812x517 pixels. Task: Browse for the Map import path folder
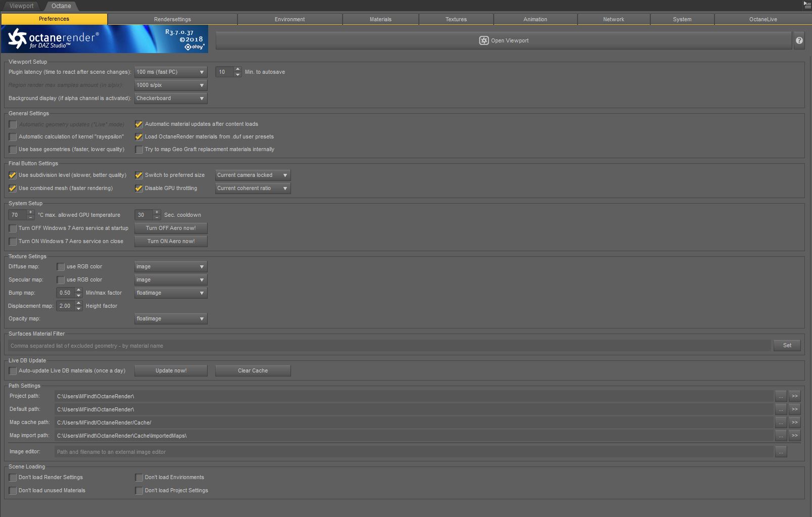pos(781,436)
